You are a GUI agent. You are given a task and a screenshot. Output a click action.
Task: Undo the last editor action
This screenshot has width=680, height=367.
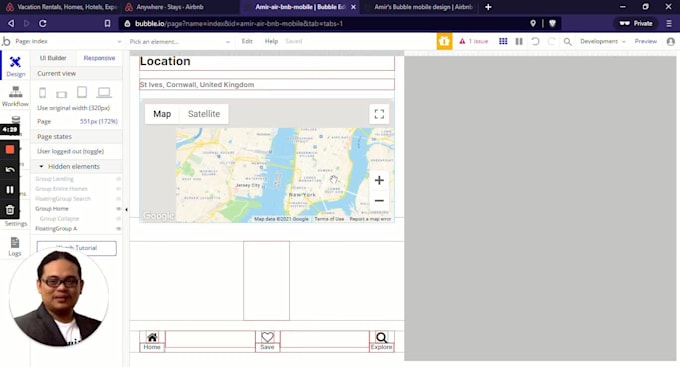[535, 41]
